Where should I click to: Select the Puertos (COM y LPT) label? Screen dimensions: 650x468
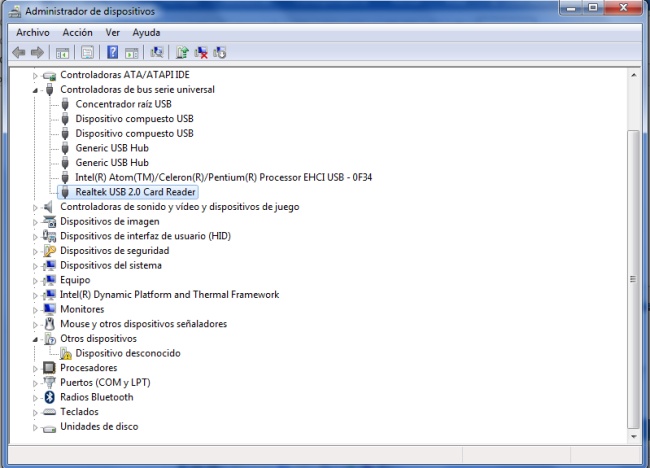(105, 382)
